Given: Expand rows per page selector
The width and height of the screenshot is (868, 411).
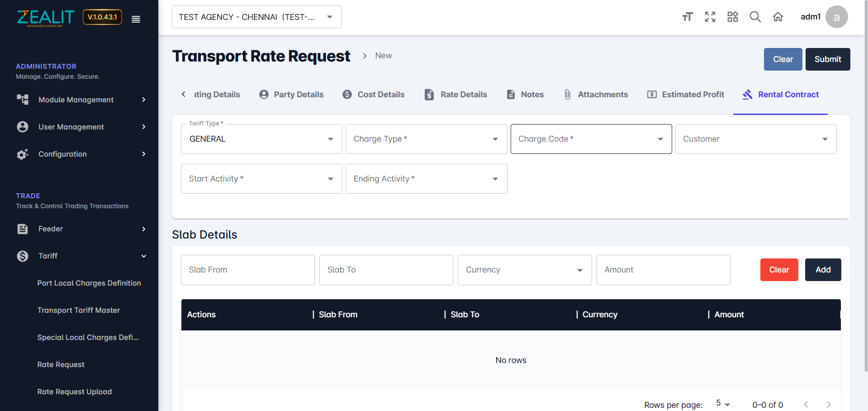Looking at the screenshot, I should (x=723, y=404).
